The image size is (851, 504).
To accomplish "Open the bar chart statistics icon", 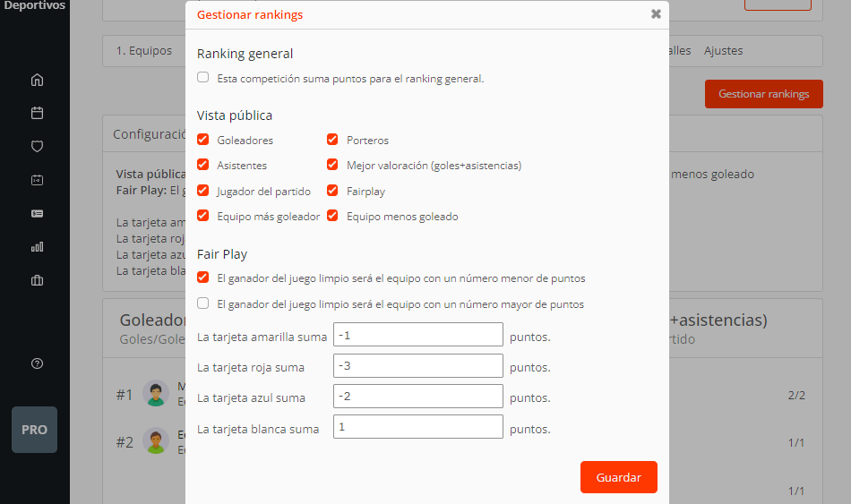I will point(37,247).
